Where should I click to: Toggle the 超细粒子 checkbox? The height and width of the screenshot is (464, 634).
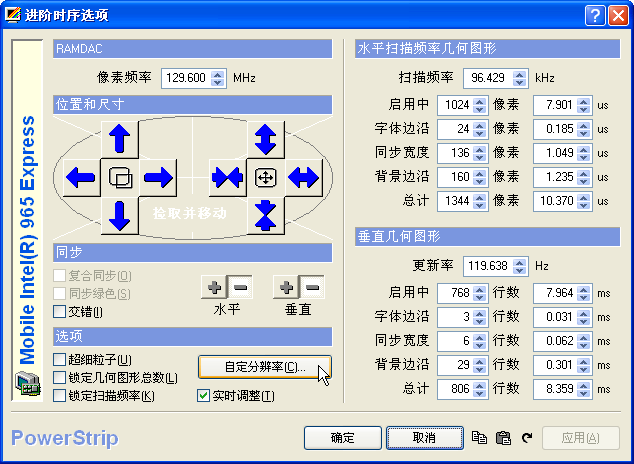[x=60, y=359]
